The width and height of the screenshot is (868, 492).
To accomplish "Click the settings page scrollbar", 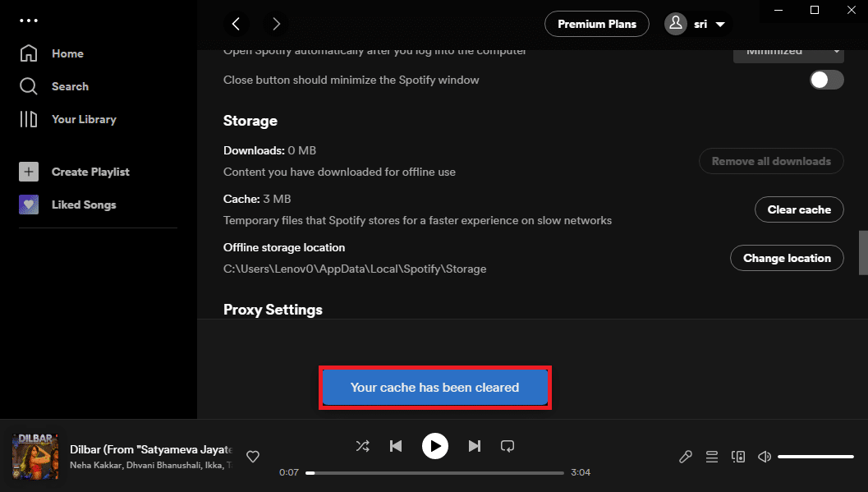I will 863,252.
